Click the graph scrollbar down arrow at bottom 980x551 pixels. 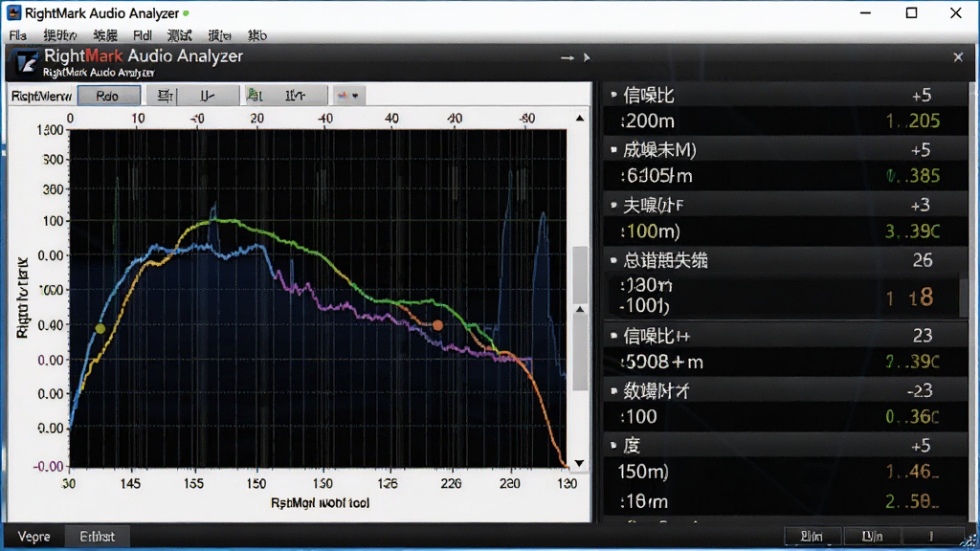click(x=579, y=464)
